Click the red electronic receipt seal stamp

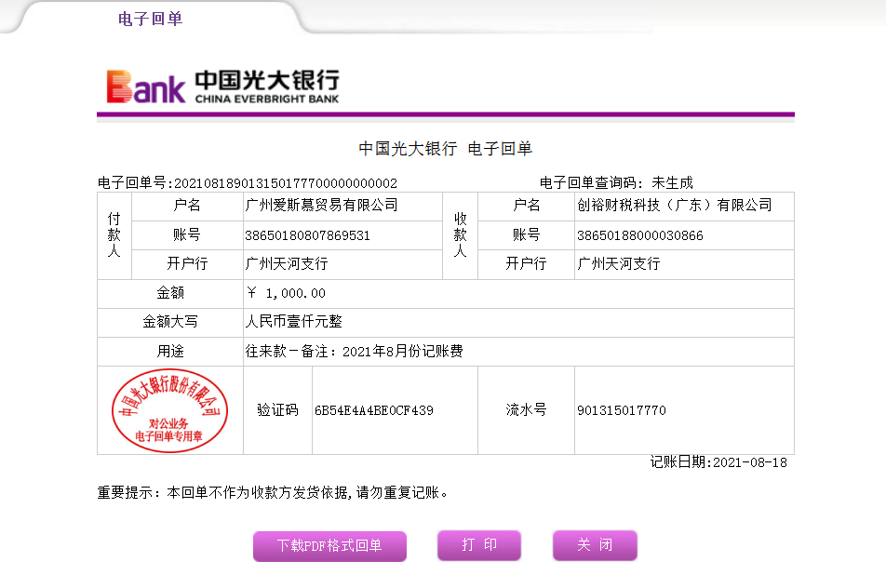point(169,410)
